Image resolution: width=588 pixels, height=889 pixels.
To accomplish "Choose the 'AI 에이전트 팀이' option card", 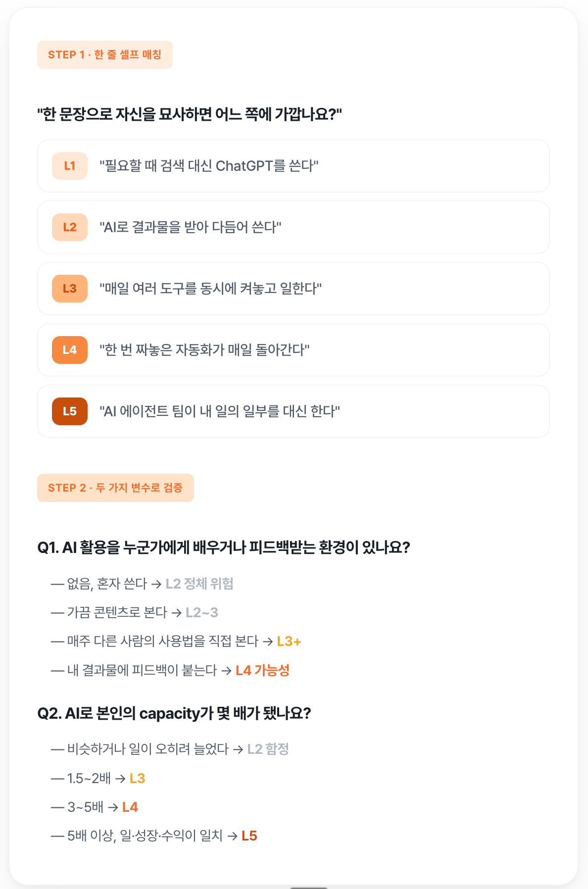I will point(294,411).
